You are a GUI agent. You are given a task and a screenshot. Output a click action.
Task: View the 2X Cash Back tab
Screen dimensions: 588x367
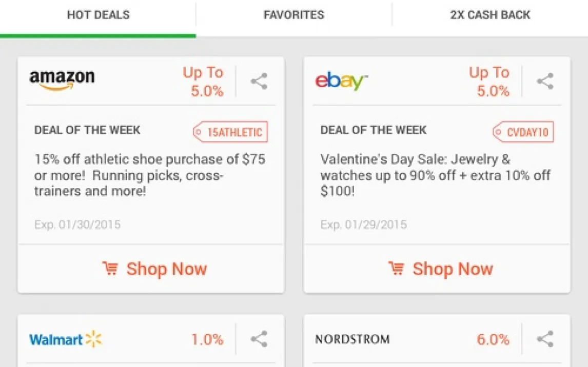point(490,15)
